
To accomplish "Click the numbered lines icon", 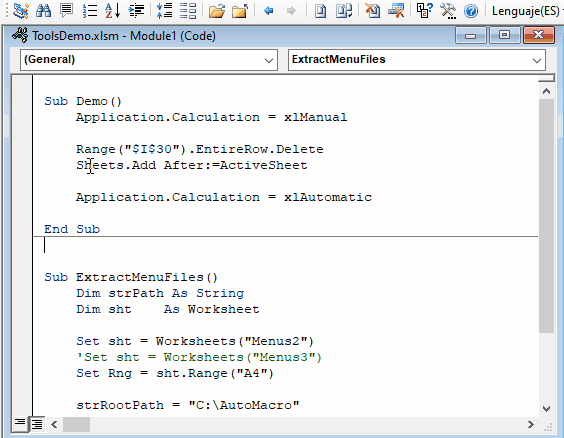I will point(90,11).
